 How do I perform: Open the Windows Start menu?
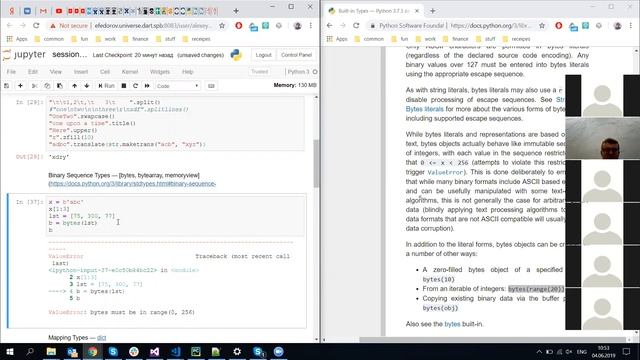(x=9, y=351)
